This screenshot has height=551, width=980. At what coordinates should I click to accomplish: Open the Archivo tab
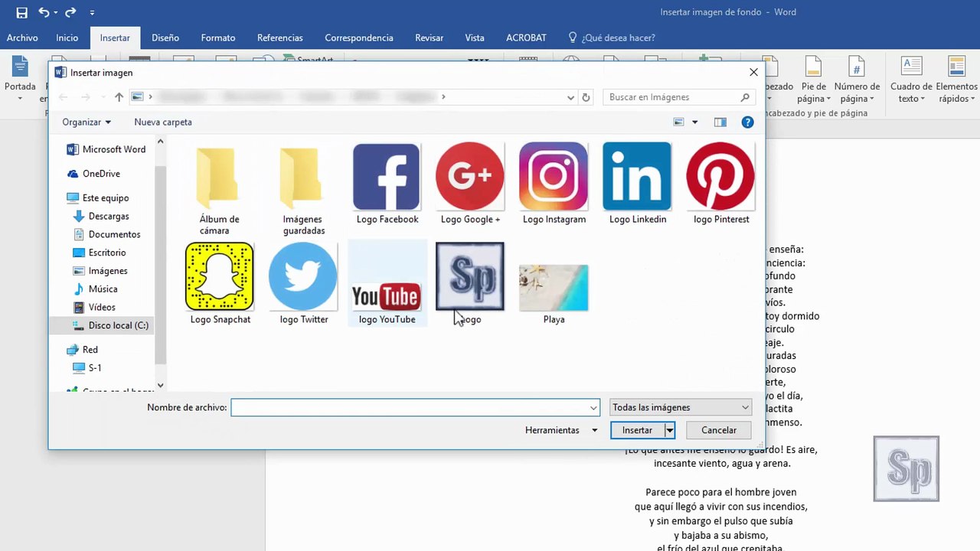(22, 37)
